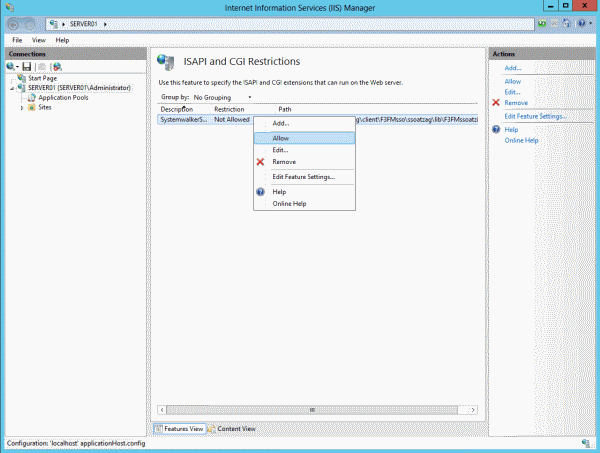Click the blue Help icon in Actions pane

pos(496,129)
